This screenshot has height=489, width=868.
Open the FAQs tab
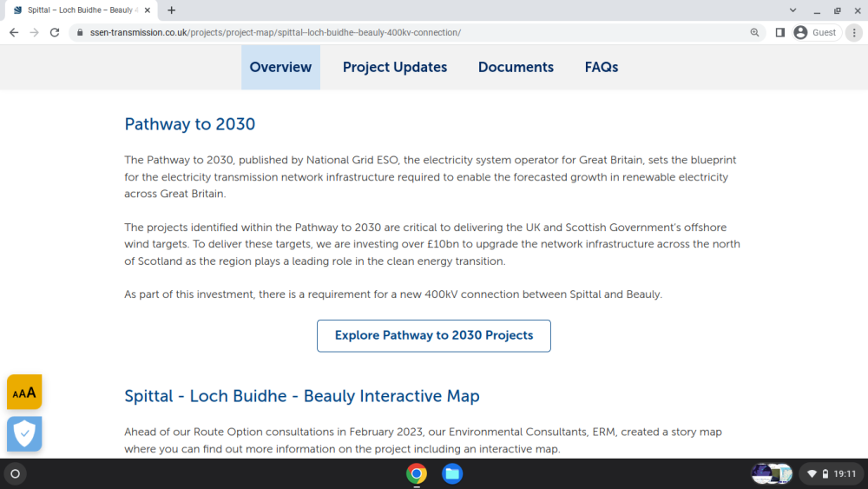(602, 67)
